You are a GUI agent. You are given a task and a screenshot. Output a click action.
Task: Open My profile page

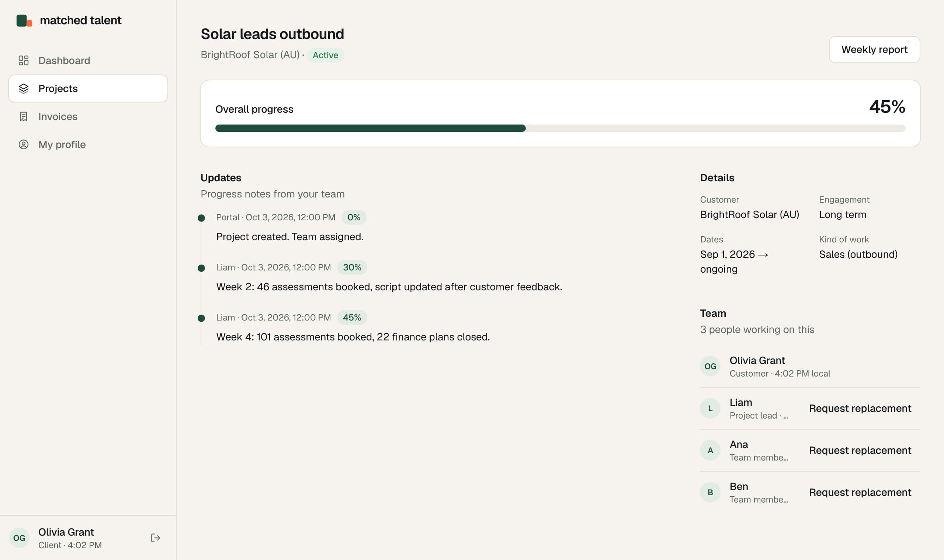pos(88,144)
